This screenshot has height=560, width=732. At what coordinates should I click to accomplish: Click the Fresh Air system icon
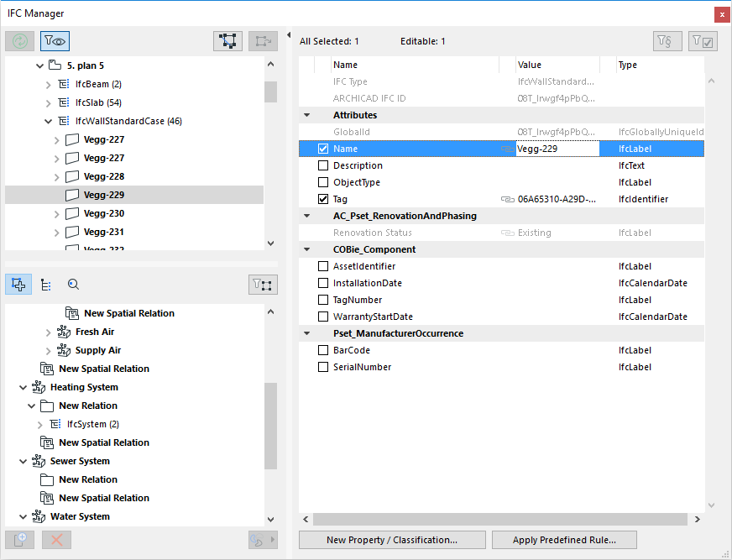tap(64, 332)
